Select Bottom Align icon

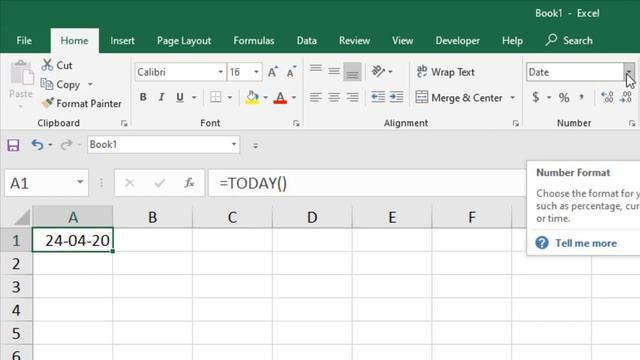point(352,72)
